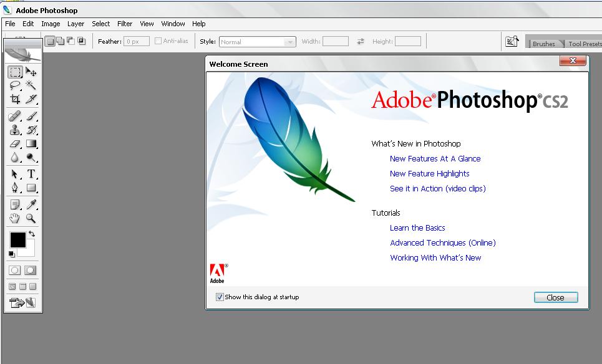
Task: Open the Learn the Basics tutorial link
Action: click(417, 228)
